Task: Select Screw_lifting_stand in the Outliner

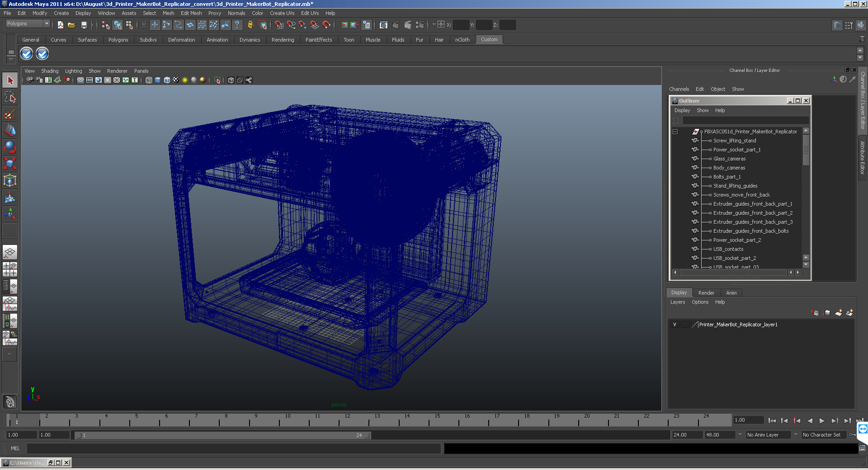Action: click(x=735, y=141)
